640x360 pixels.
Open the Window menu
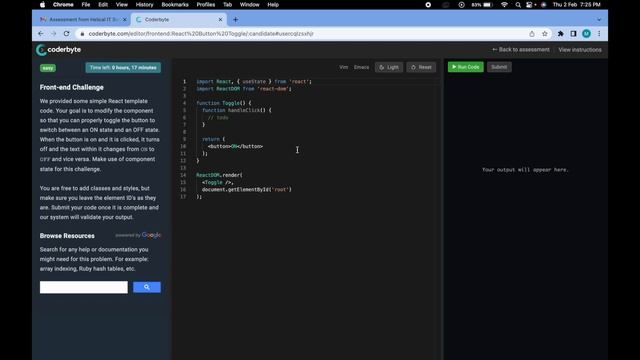249,5
